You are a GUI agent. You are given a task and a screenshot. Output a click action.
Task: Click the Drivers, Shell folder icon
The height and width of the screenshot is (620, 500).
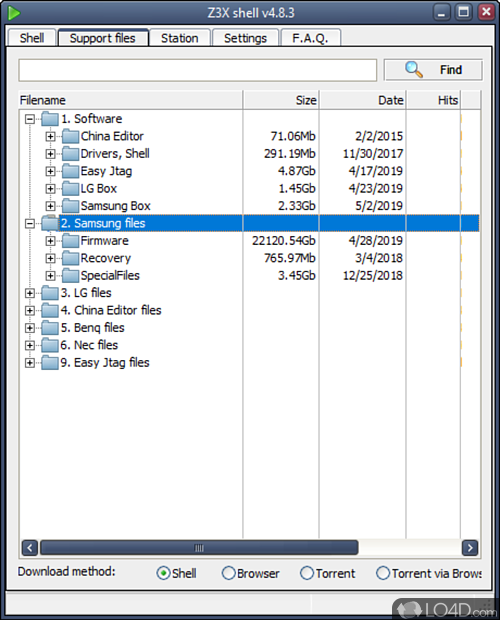tap(70, 153)
